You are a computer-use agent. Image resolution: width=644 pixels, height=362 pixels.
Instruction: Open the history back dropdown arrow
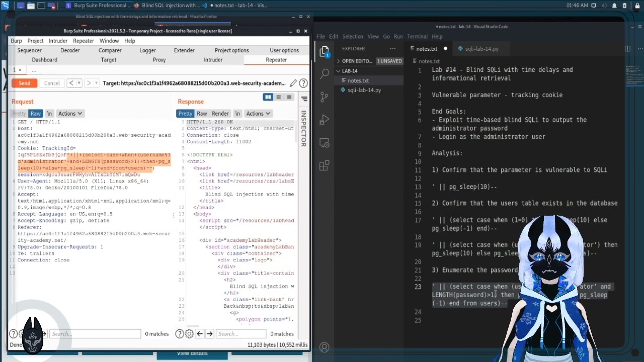[79, 83]
